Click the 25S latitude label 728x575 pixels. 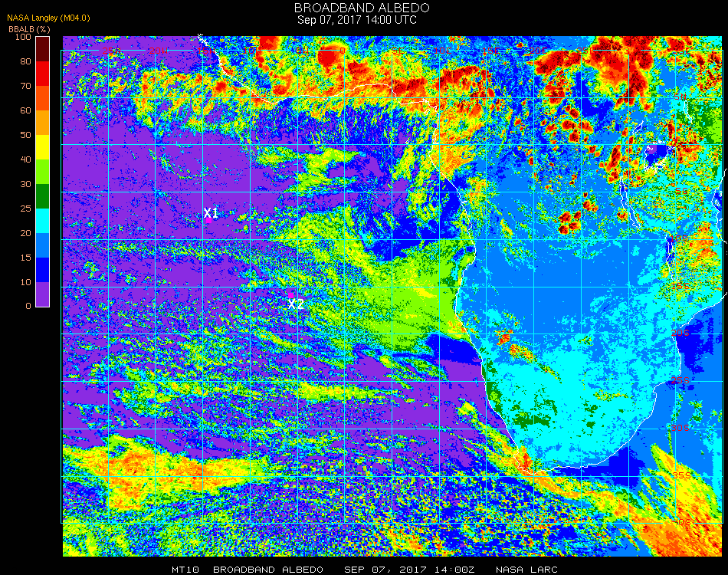680,380
